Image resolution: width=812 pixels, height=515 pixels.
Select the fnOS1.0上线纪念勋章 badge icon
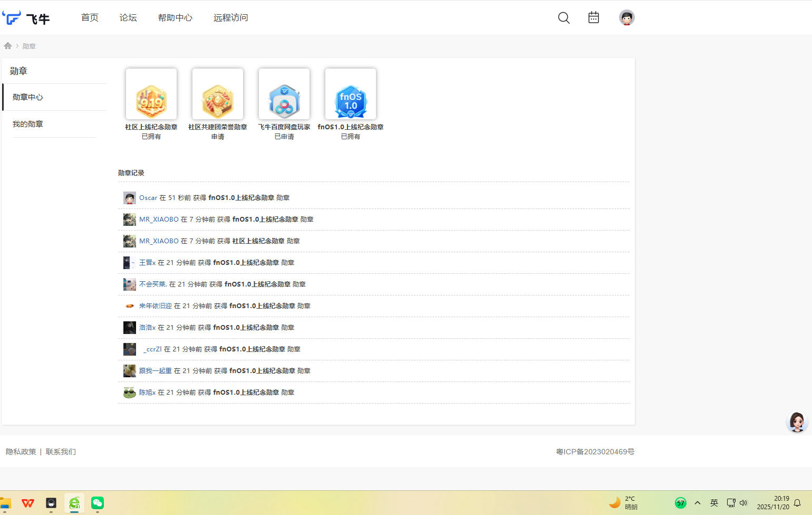[x=351, y=94]
